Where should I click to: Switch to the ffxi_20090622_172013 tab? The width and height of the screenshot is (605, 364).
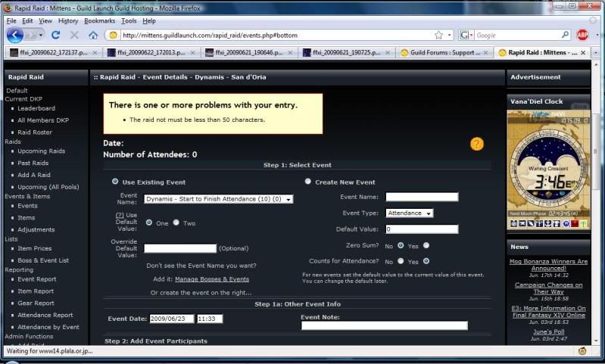click(x=151, y=52)
